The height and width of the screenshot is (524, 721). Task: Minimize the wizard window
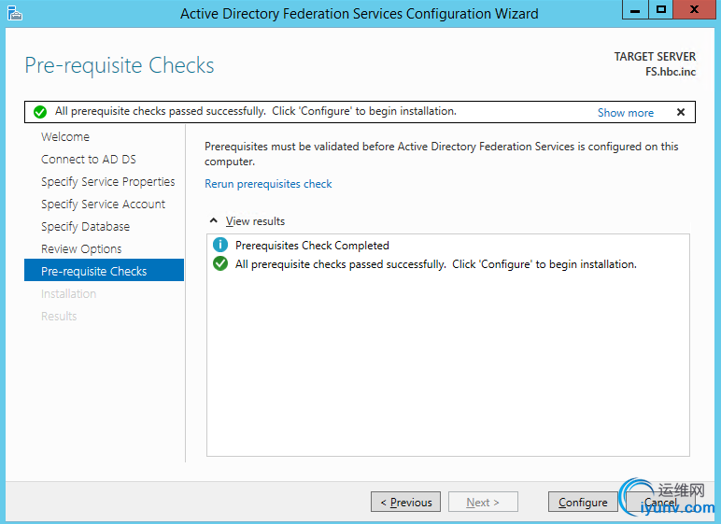635,10
